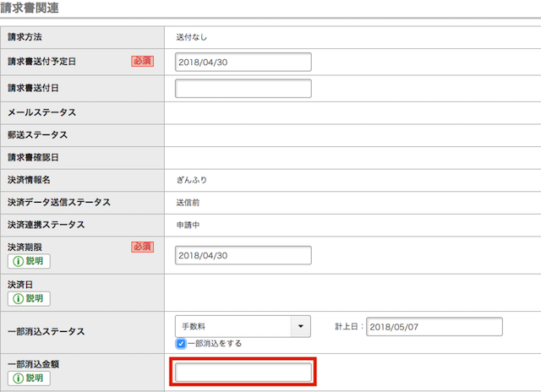Screen dimensions: 541x392
Task: Click the 必須 badge beside 請求書送付予定日
Action: (x=142, y=61)
